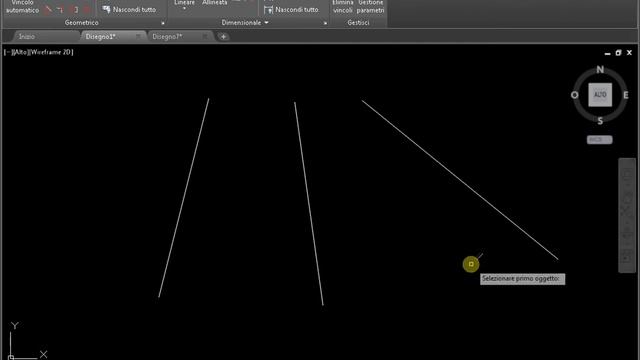Select the long diagonal line near the ViewCube
The width and height of the screenshot is (640, 360).
pyautogui.click(x=460, y=180)
